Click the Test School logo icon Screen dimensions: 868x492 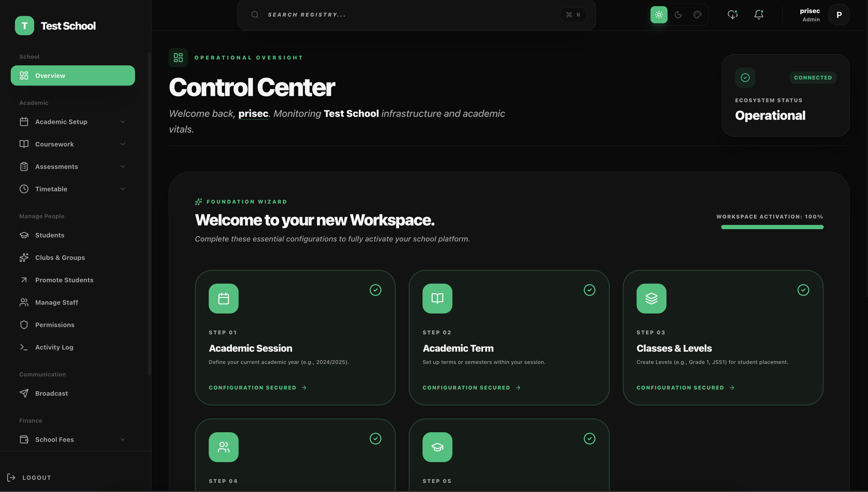(24, 26)
